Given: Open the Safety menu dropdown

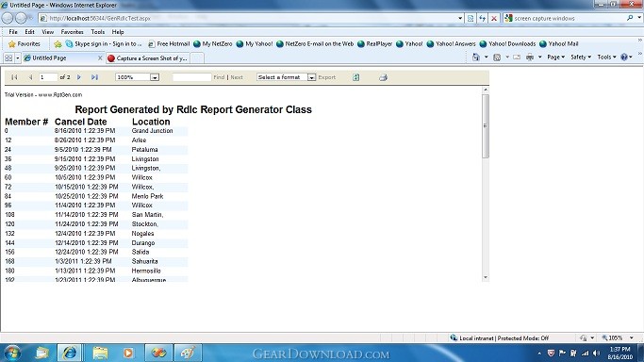Looking at the screenshot, I should (580, 58).
